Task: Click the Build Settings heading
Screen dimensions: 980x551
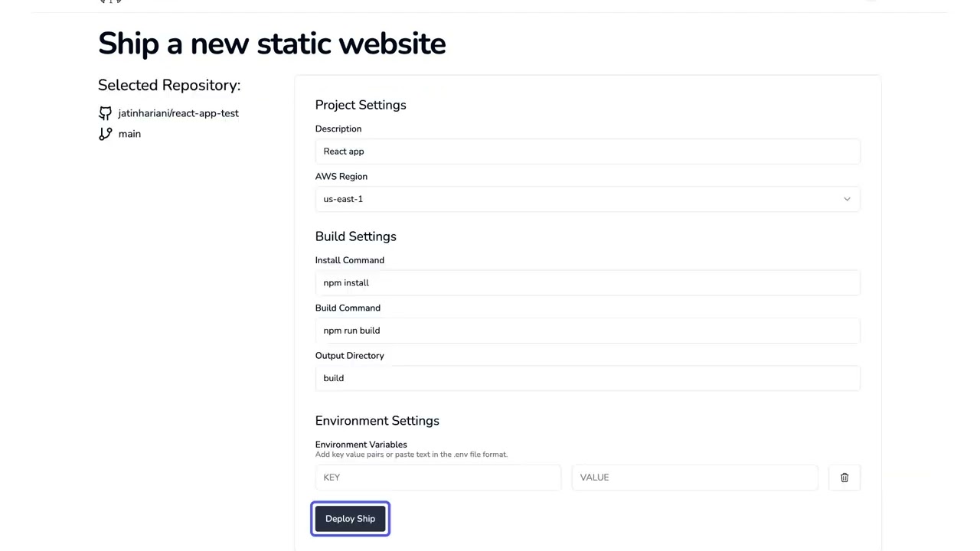Action: (356, 236)
